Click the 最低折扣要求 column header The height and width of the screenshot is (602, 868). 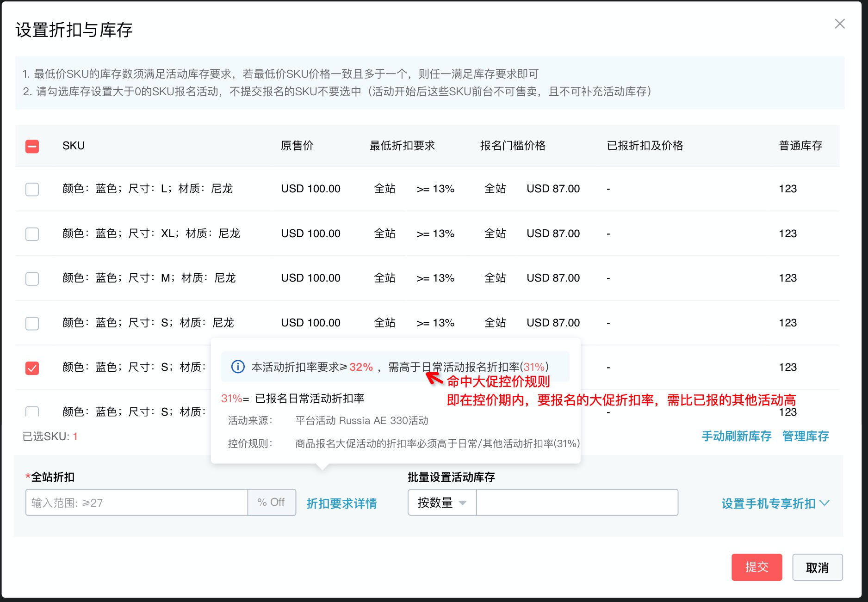pyautogui.click(x=402, y=146)
